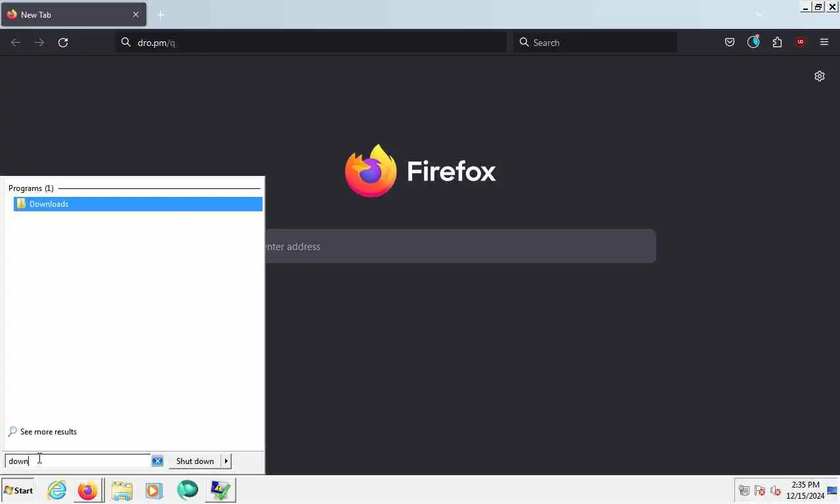Open a new tab with plus button
This screenshot has height=504, width=840.
click(x=161, y=14)
